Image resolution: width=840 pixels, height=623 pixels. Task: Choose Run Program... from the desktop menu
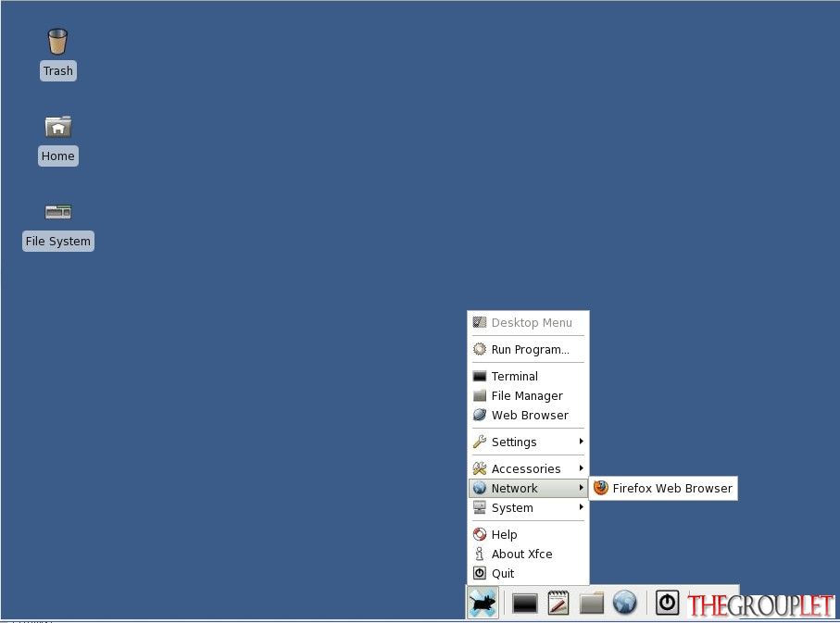tap(528, 350)
